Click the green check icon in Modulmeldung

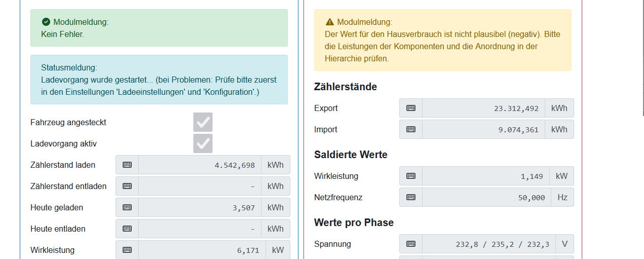click(46, 22)
